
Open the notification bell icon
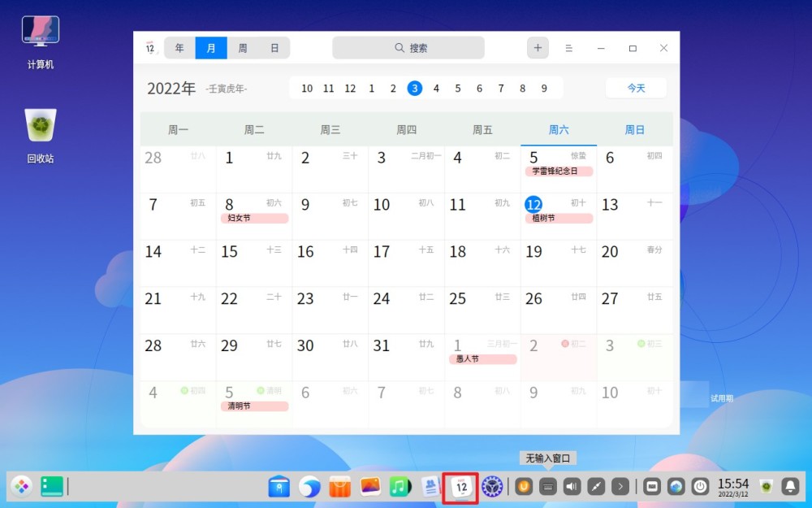790,486
